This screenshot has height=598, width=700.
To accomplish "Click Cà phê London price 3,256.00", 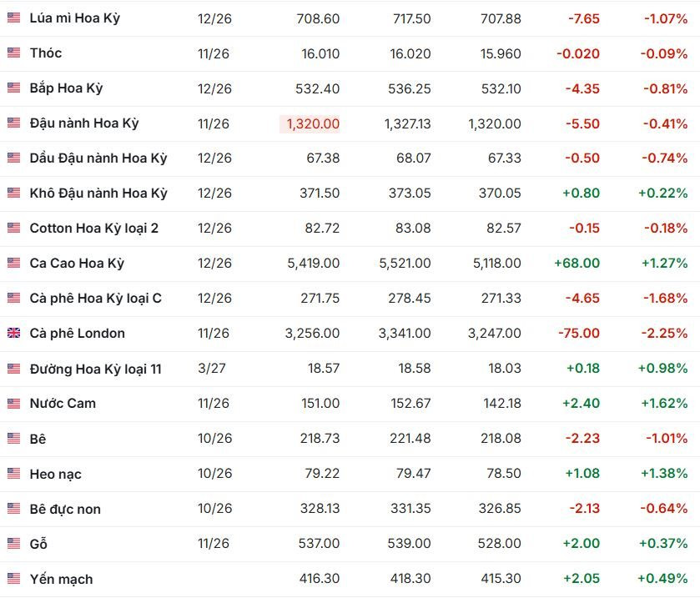I will click(313, 334).
